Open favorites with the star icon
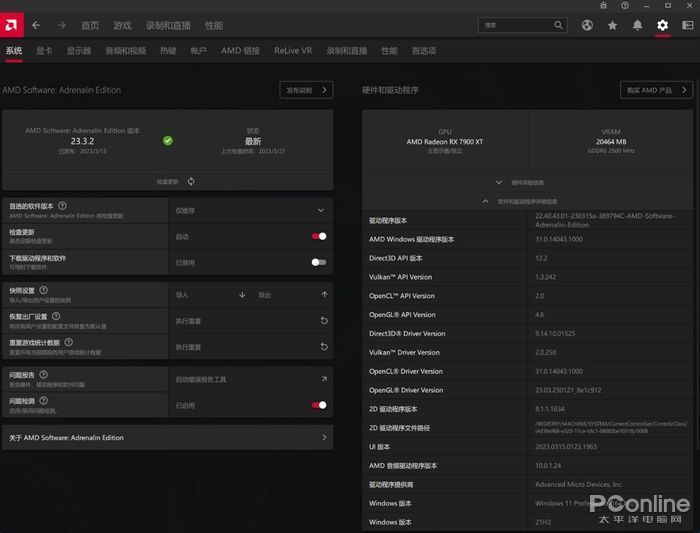 (x=612, y=25)
